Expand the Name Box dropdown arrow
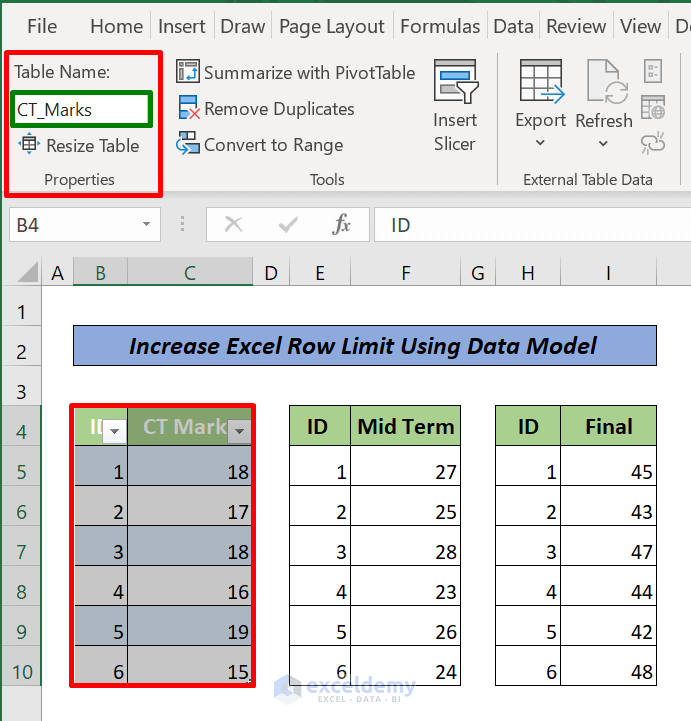Viewport: 691px width, 721px height. tap(147, 224)
